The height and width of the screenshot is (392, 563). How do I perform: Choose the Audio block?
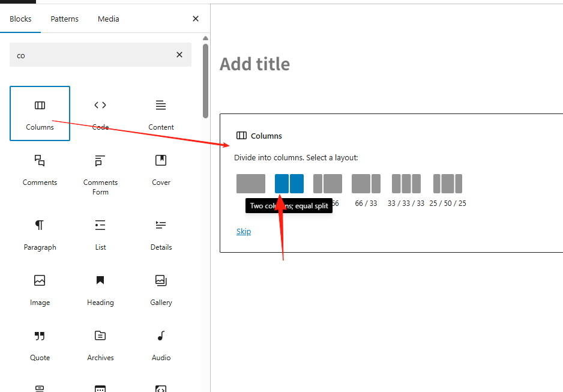click(x=161, y=343)
